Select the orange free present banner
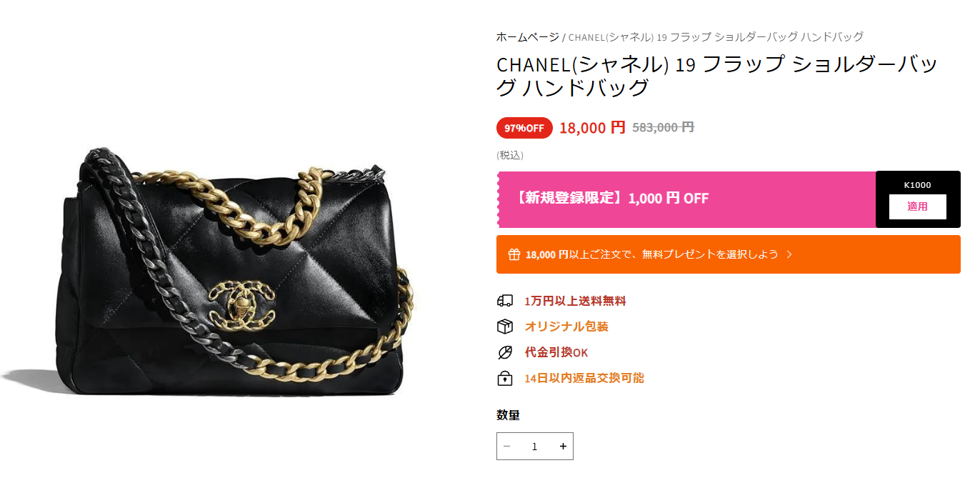 pyautogui.click(x=729, y=254)
